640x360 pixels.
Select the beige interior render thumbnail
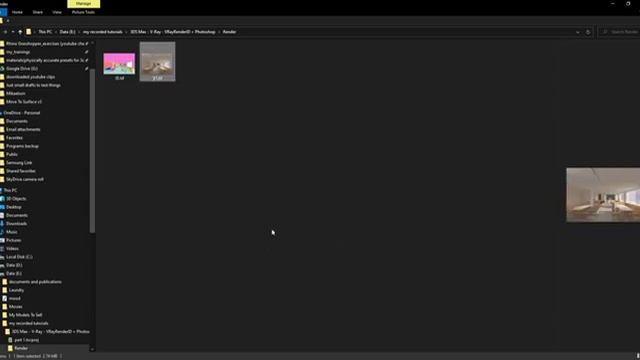coord(158,61)
